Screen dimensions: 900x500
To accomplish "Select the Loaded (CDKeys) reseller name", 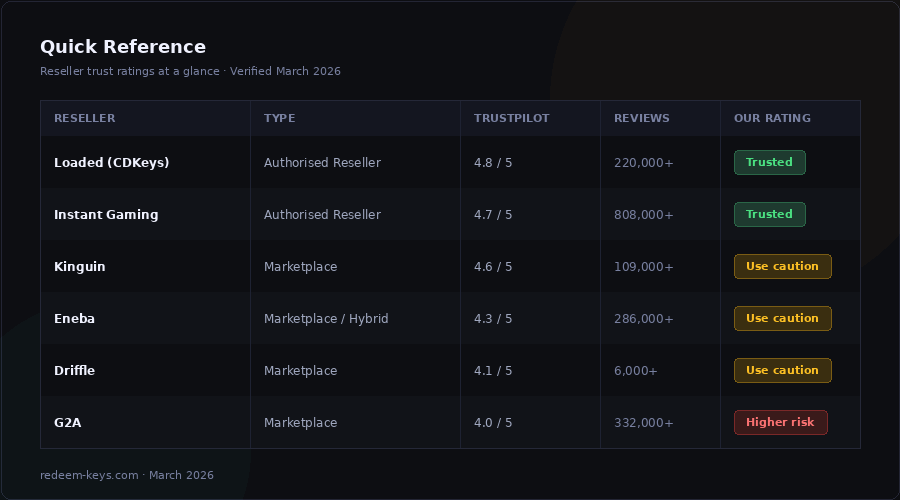I will coord(111,162).
